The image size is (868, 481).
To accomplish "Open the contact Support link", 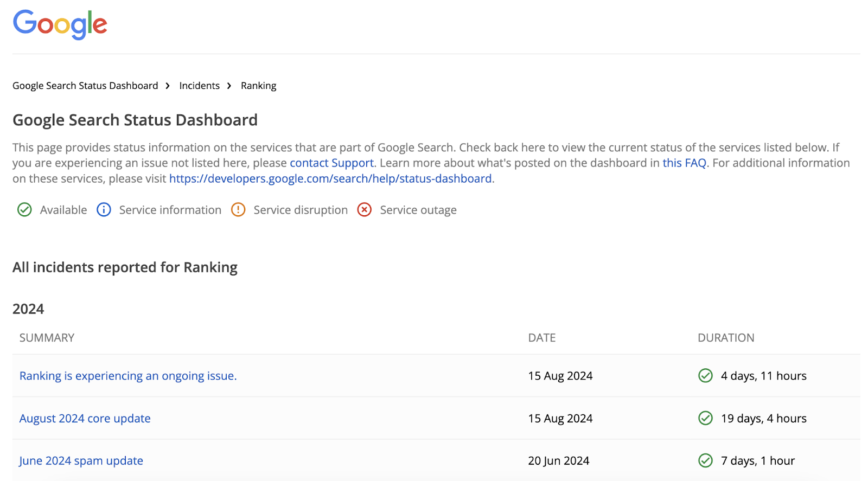I will click(x=331, y=163).
